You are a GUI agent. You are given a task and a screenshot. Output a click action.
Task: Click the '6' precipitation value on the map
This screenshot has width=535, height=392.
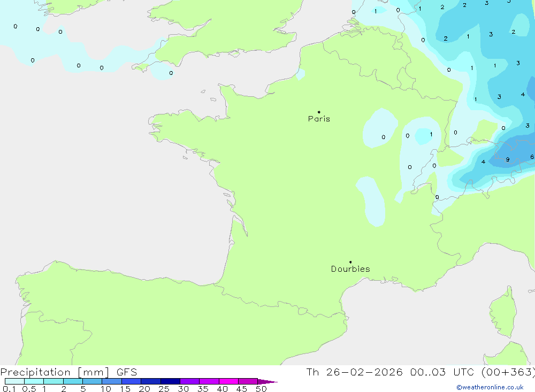point(532,157)
